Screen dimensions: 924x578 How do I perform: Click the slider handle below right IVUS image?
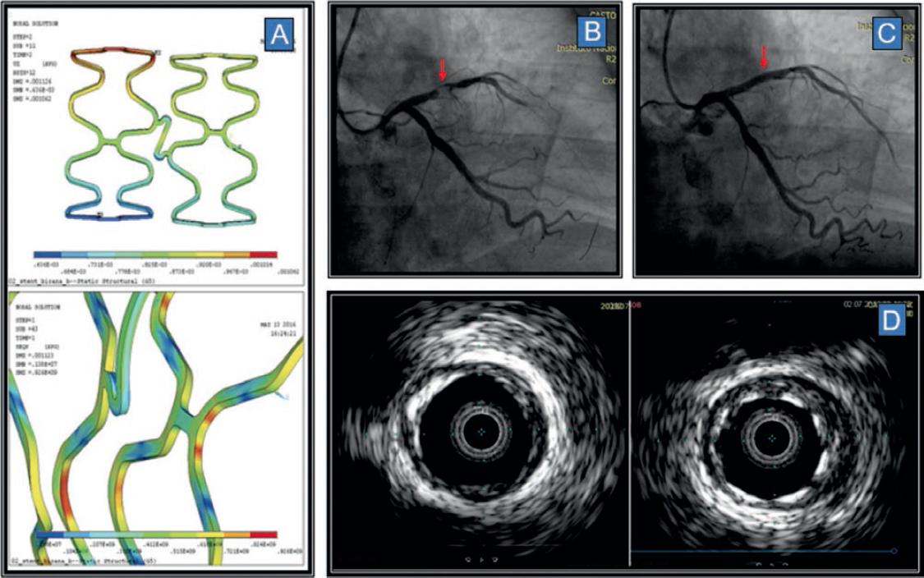(894, 551)
